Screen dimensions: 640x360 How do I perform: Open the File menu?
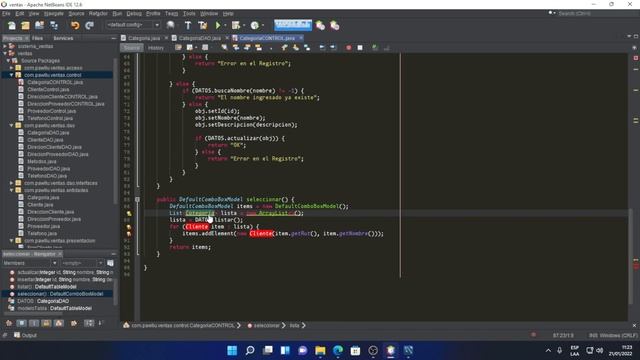click(x=6, y=13)
